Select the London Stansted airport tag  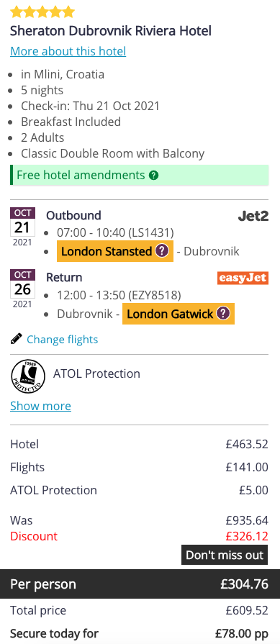point(115,251)
